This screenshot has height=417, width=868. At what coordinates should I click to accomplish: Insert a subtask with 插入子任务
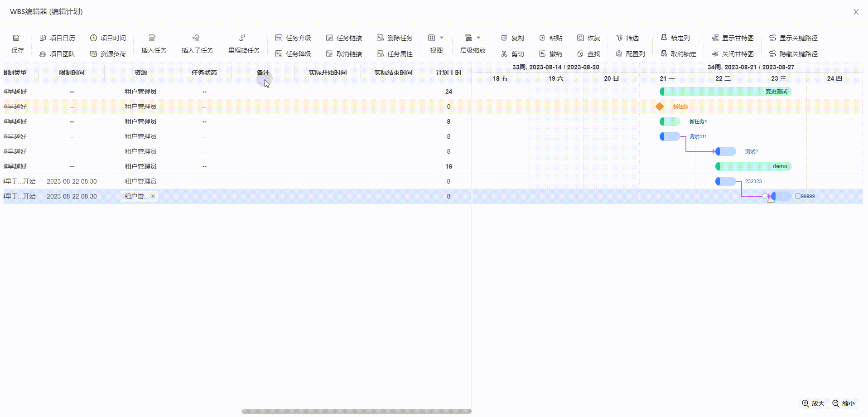coord(196,38)
